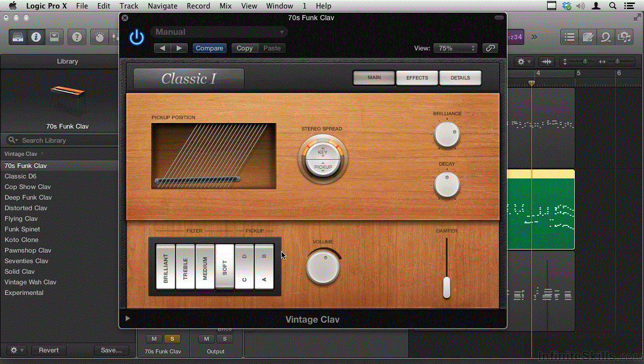This screenshot has width=644, height=364.
Task: Mute the Output channel strip
Action: click(x=206, y=339)
